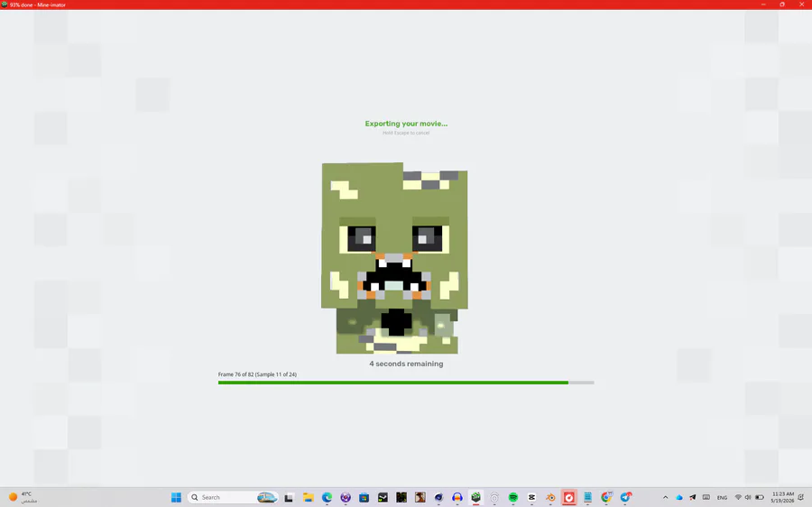The width and height of the screenshot is (812, 507).
Task: Open CapCut from the taskbar
Action: [531, 497]
